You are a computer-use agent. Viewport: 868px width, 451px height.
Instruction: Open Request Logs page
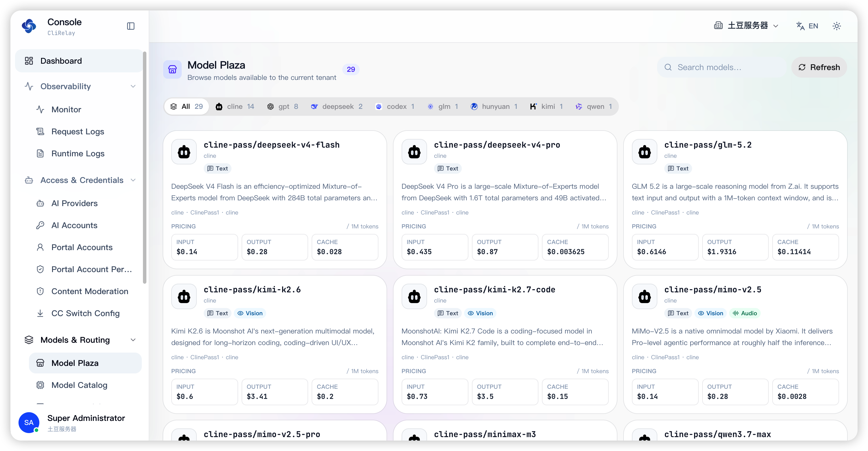[85, 131]
